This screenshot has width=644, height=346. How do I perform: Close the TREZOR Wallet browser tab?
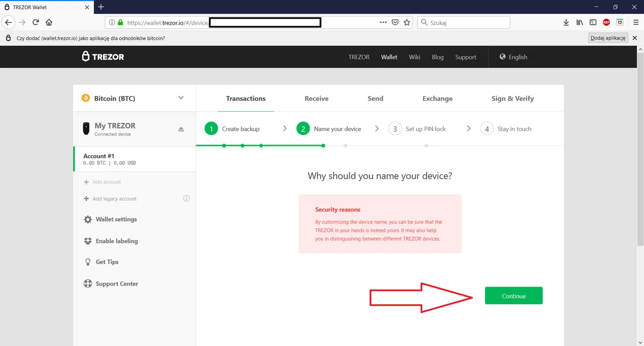coord(87,7)
